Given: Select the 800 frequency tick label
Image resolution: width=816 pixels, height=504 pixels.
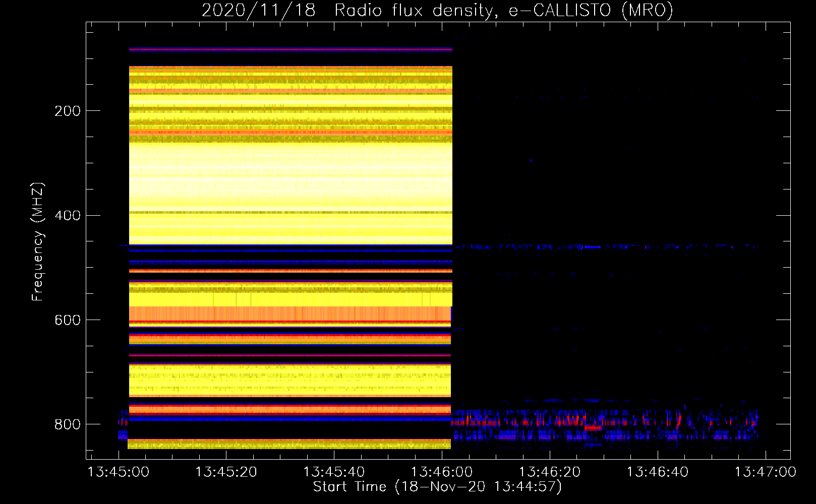Looking at the screenshot, I should click(x=68, y=425).
